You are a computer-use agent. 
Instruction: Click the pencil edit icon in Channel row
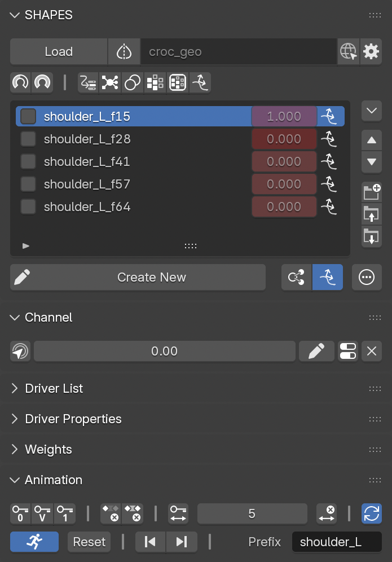point(316,351)
